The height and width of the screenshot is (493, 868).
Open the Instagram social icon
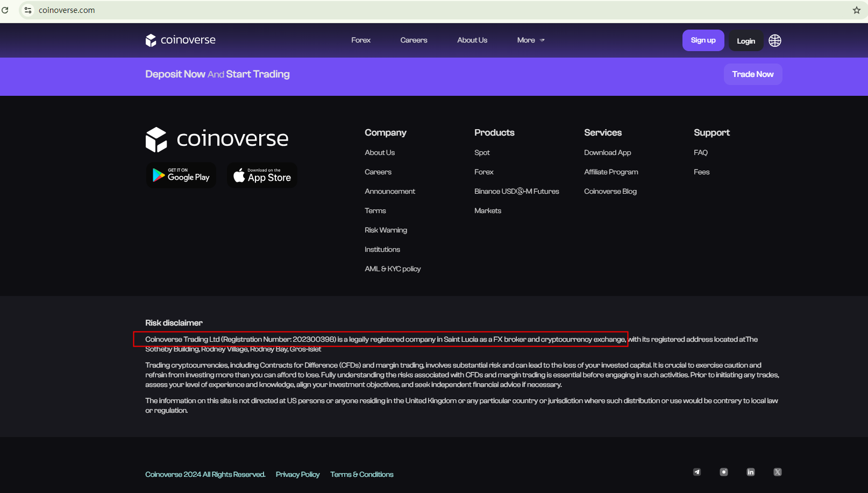point(723,472)
